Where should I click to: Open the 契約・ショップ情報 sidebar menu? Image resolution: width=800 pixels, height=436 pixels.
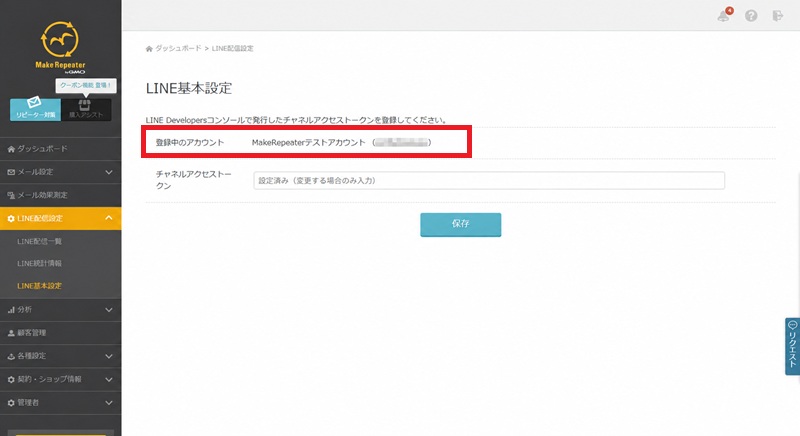click(60, 379)
